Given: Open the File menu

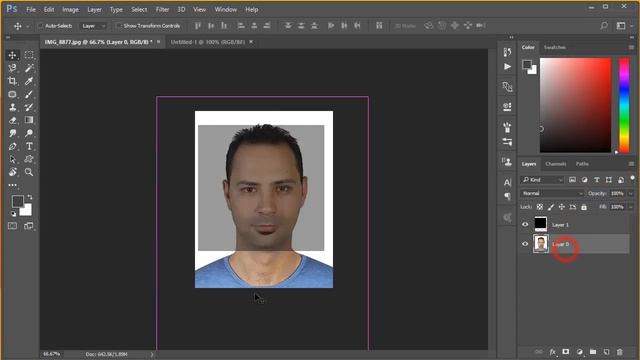Looking at the screenshot, I should tap(31, 9).
